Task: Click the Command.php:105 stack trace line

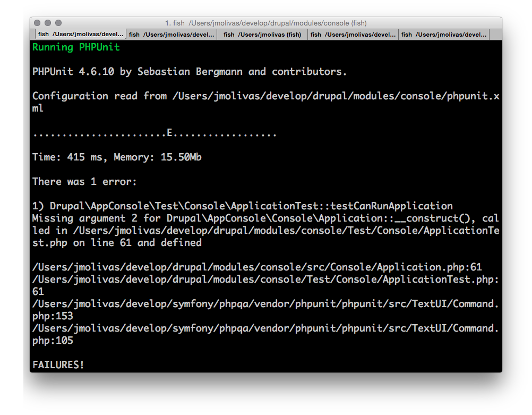Action: coord(265,335)
